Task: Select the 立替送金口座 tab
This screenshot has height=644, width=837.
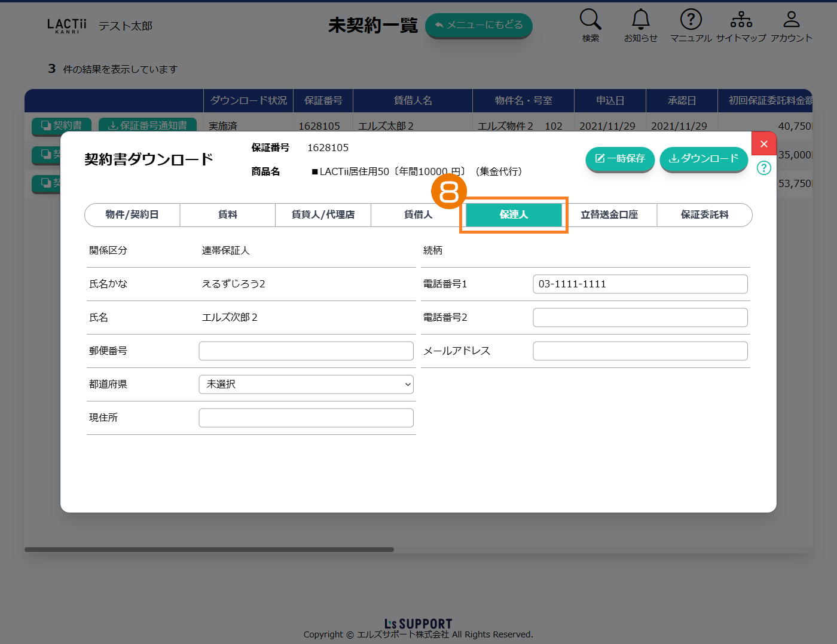Action: [609, 215]
